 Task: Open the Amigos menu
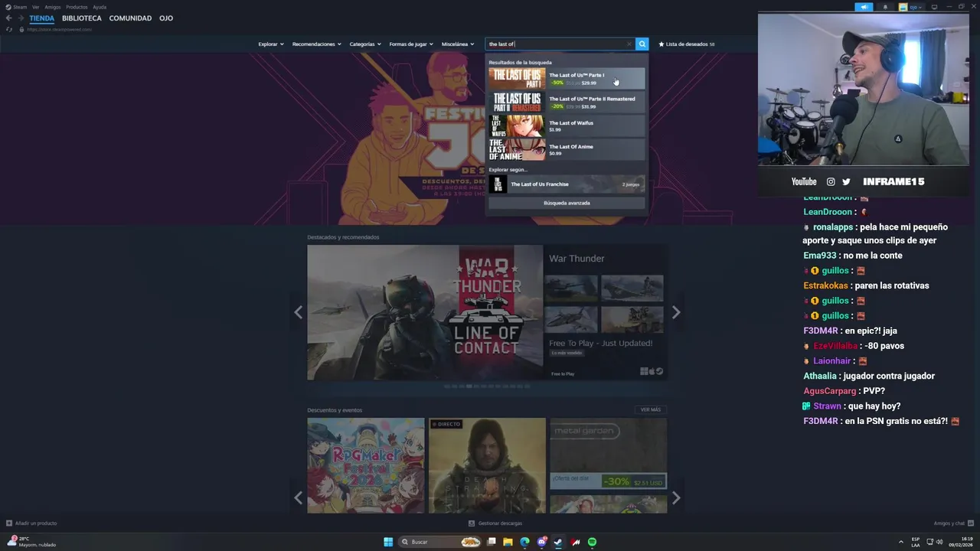tap(52, 7)
